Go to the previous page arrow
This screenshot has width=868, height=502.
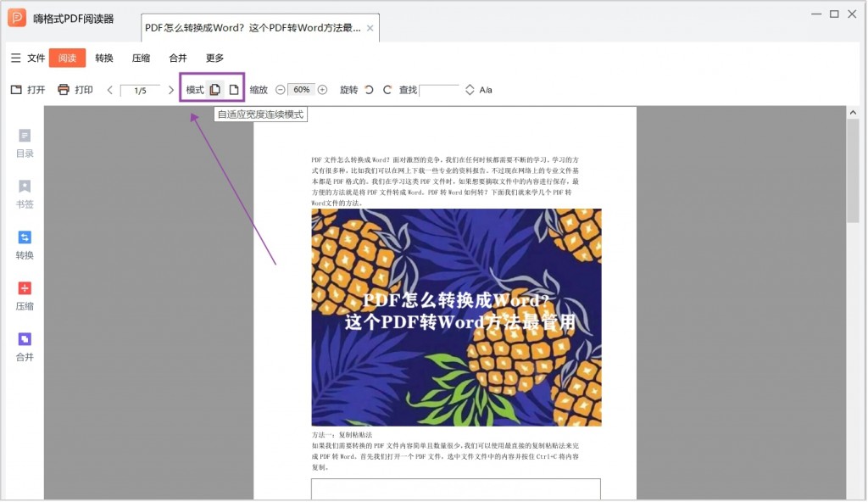coord(109,90)
